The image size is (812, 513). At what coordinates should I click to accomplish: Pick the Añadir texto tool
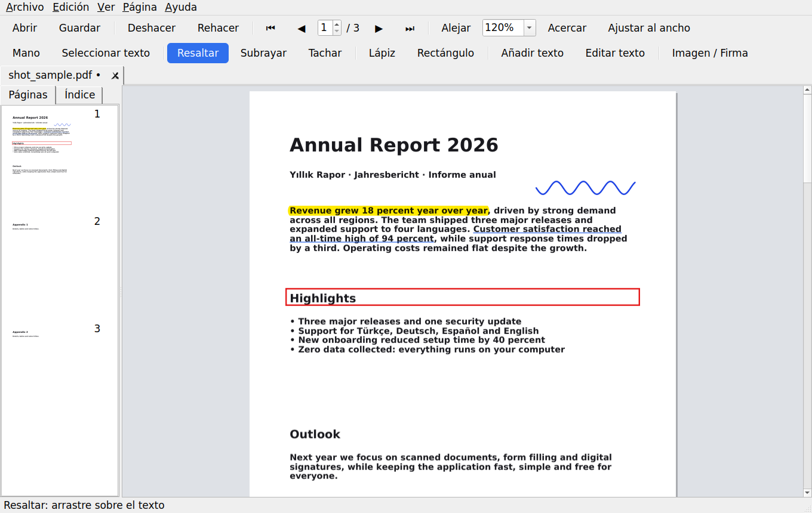pos(532,53)
